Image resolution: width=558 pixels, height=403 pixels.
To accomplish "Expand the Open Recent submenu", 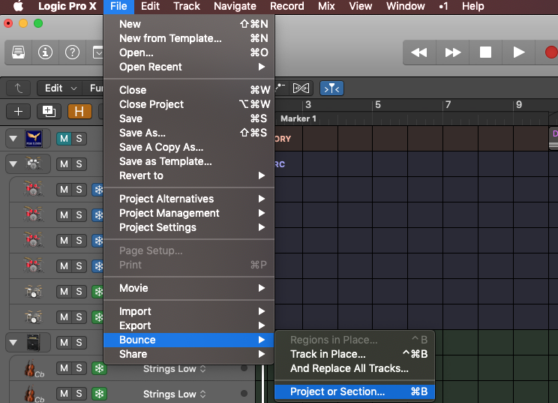I will [x=189, y=67].
